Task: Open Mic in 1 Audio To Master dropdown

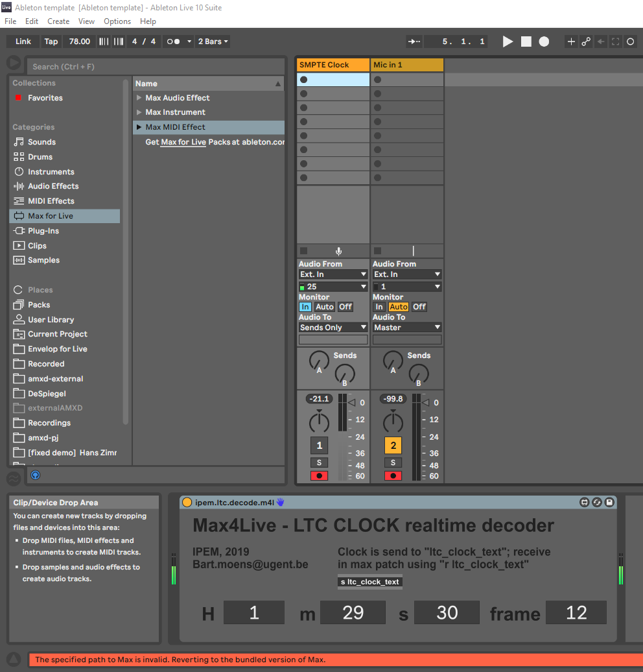Action: [407, 328]
